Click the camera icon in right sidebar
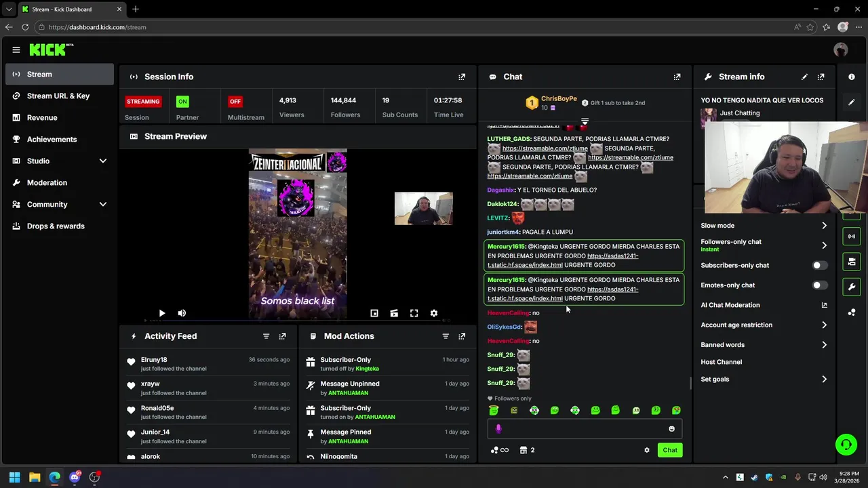 (x=852, y=262)
